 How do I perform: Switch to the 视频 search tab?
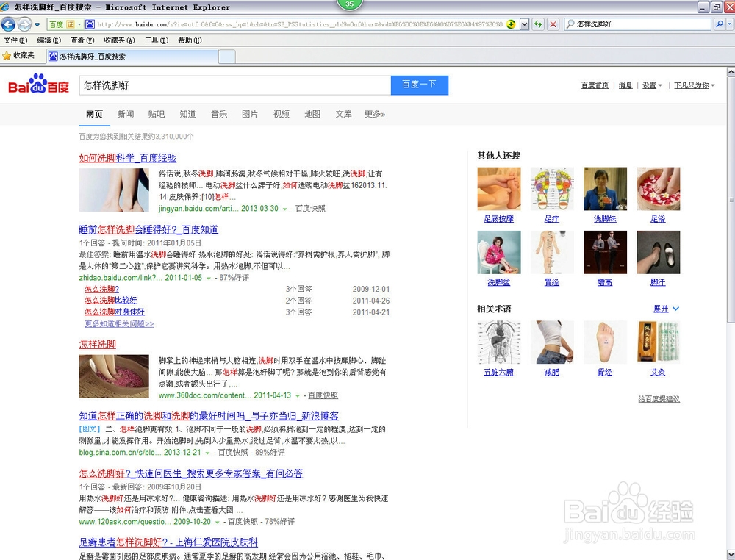click(x=282, y=114)
